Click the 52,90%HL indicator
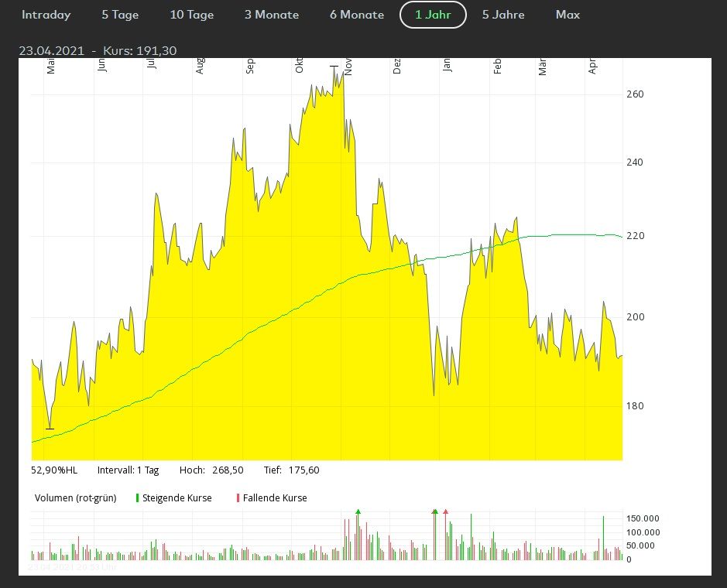The height and width of the screenshot is (588, 727). tap(54, 470)
